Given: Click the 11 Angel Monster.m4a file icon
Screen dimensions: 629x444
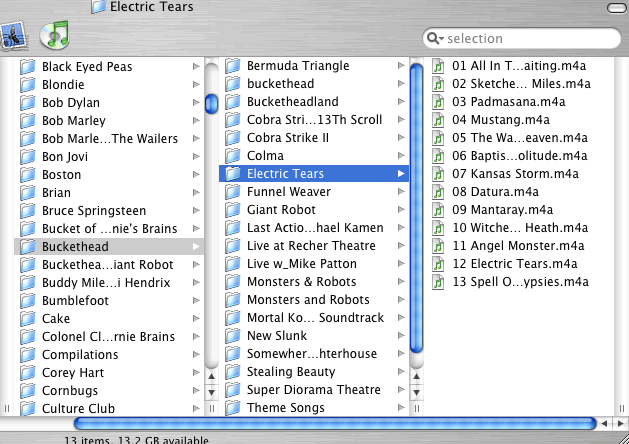Looking at the screenshot, I should (438, 246).
